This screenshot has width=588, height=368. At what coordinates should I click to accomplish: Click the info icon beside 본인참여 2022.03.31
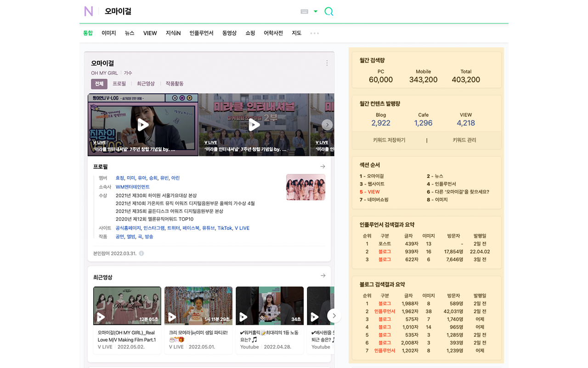click(x=141, y=253)
